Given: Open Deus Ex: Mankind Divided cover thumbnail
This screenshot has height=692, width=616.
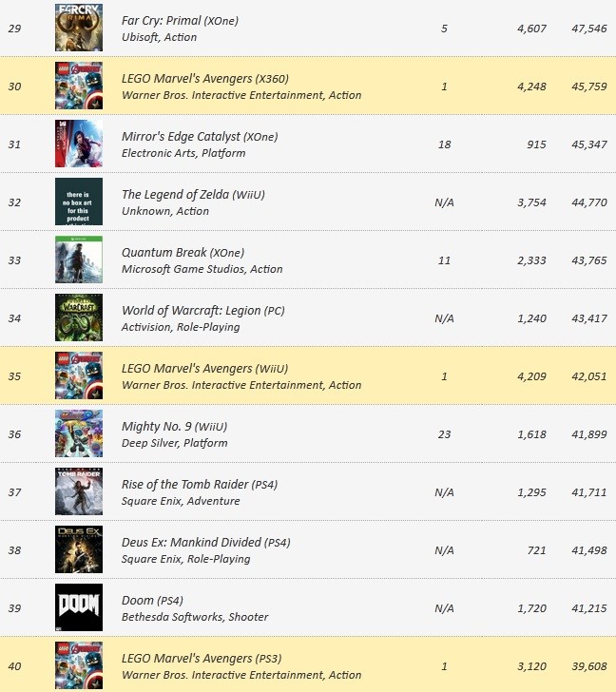Looking at the screenshot, I should click(x=79, y=549).
